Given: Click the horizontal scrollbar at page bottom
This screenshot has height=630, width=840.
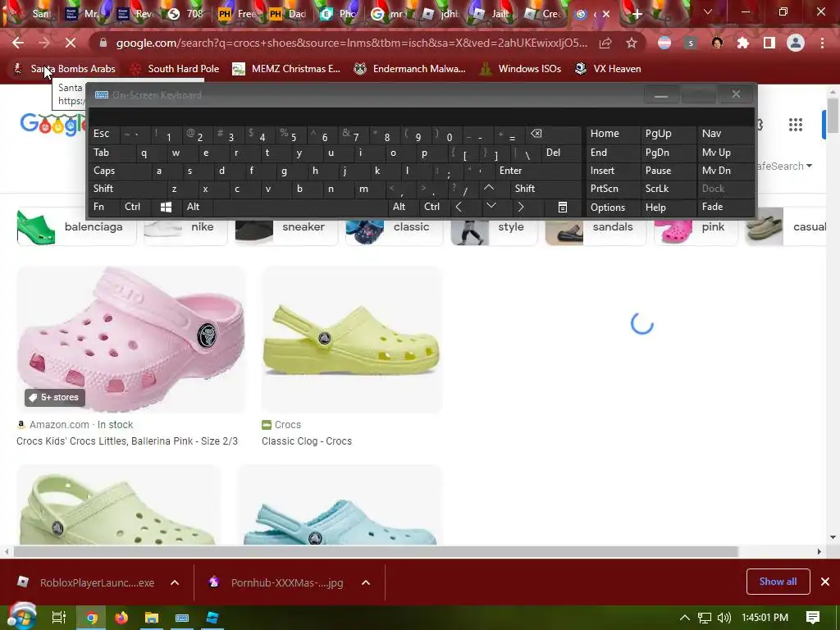Looking at the screenshot, I should [375, 552].
